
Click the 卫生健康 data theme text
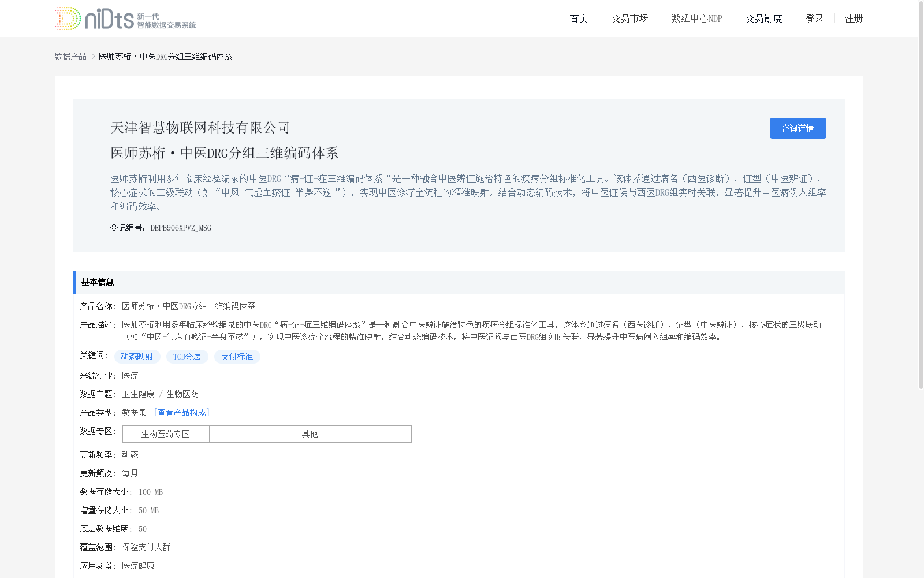pyautogui.click(x=138, y=394)
